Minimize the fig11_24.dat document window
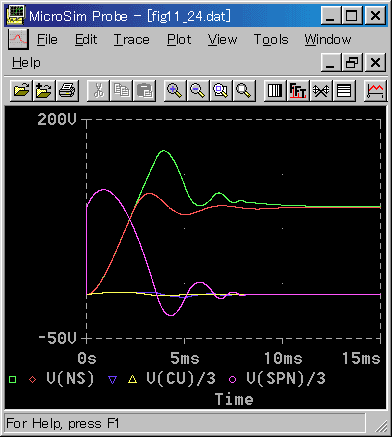 pyautogui.click(x=330, y=63)
